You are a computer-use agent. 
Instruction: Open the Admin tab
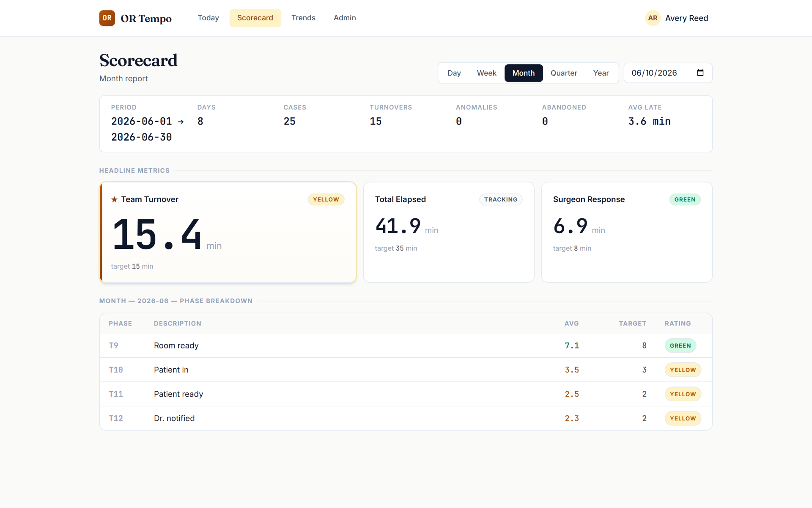(x=345, y=18)
